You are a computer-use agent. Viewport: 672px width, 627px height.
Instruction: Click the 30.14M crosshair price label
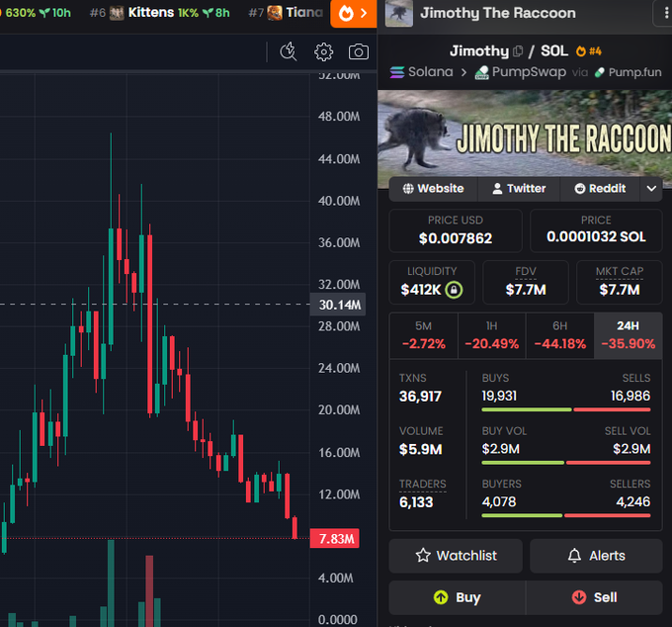(x=338, y=305)
